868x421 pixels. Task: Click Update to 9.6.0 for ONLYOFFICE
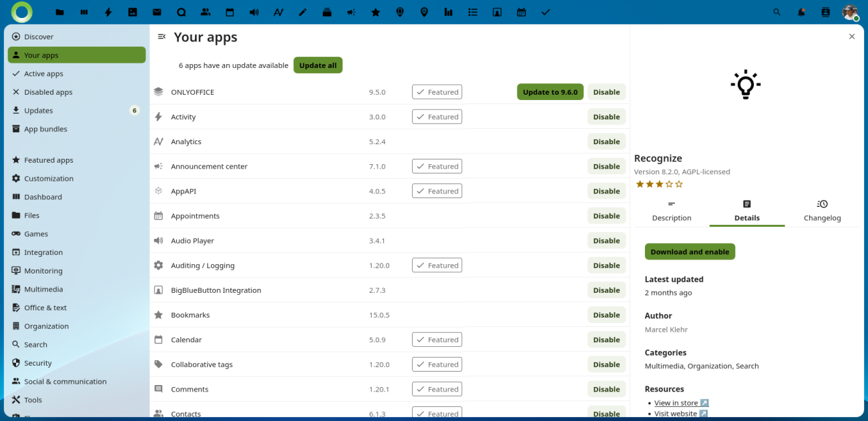(550, 92)
